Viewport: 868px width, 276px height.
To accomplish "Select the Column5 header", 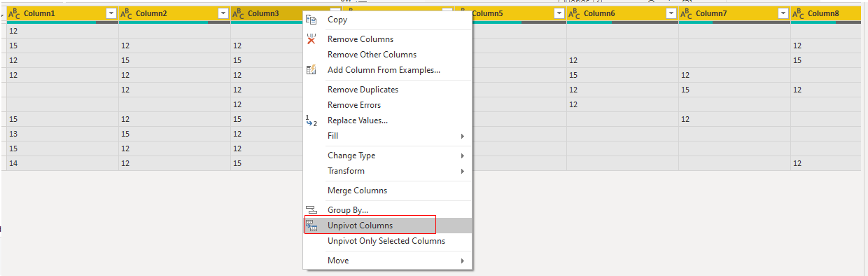I will point(519,13).
